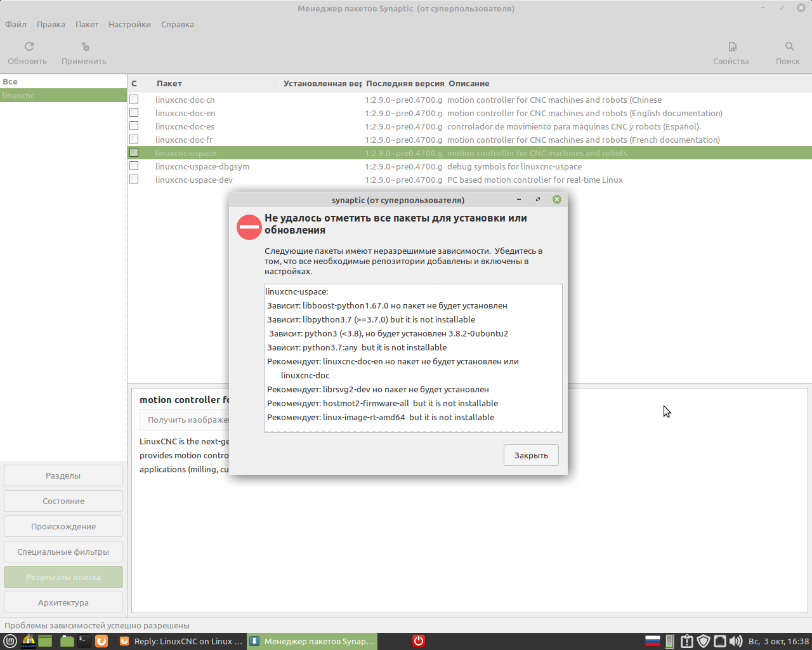Sort by Пакет column header
Screen dimensions: 812x650
[169, 84]
